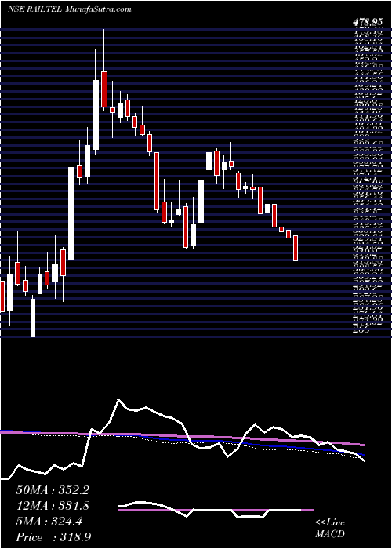Click the NSE RAILTEL chart title
Viewport: 392px width, 549px height.
coord(70,9)
